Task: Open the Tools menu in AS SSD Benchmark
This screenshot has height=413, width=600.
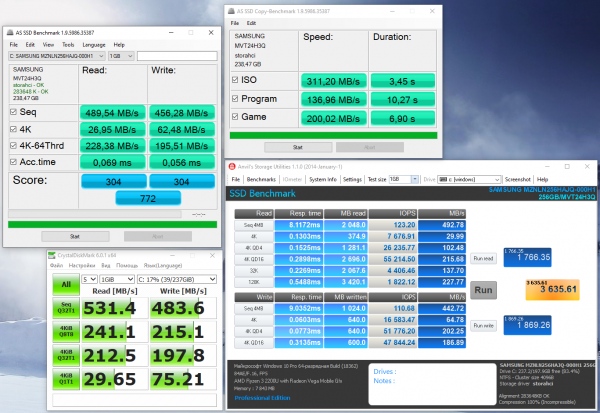Action: [x=67, y=44]
